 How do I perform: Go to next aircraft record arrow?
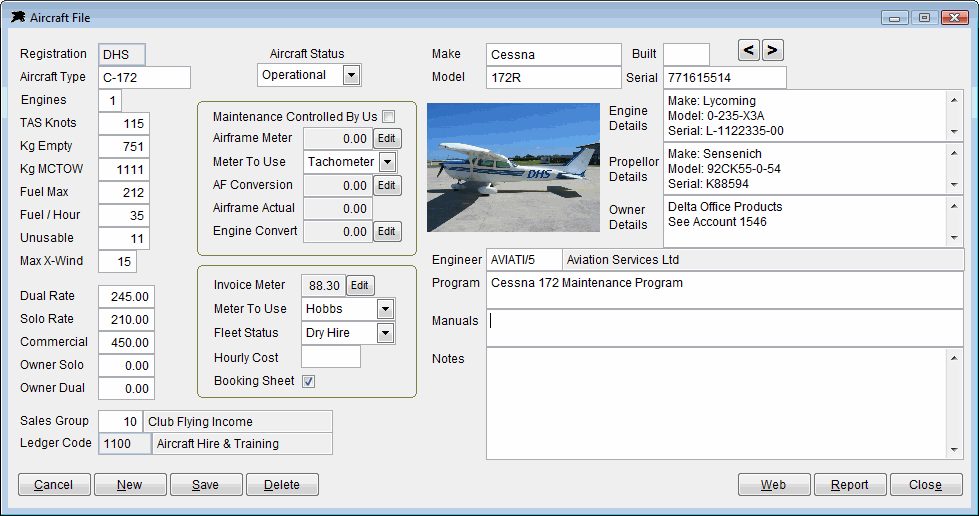pyautogui.click(x=772, y=50)
